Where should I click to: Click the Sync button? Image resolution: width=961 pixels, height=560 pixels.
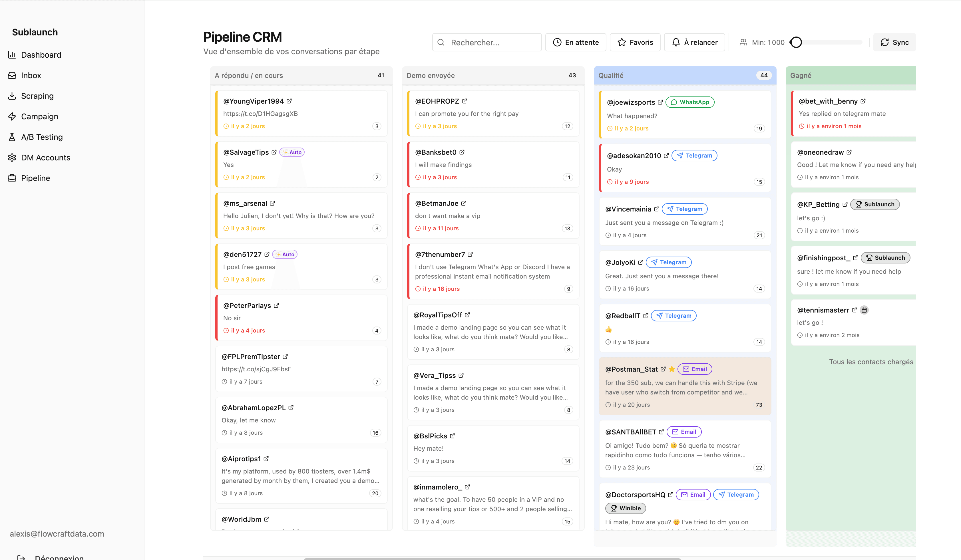(894, 42)
